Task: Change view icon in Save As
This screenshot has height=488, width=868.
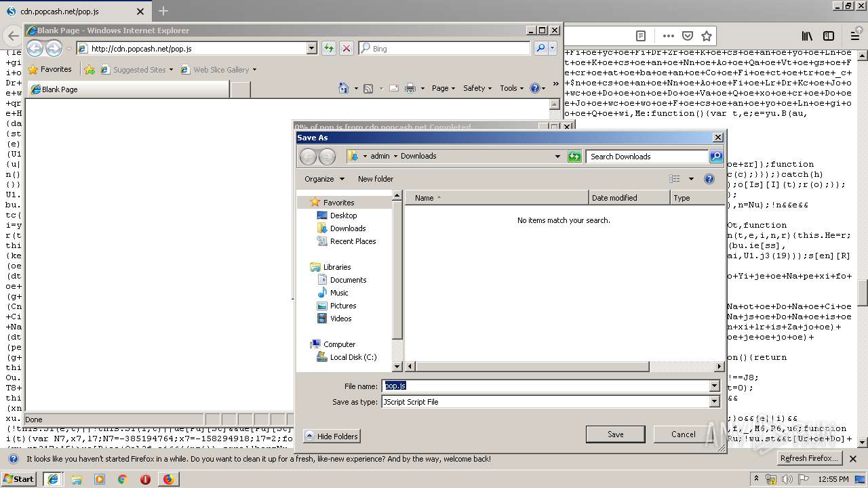Action: click(675, 179)
